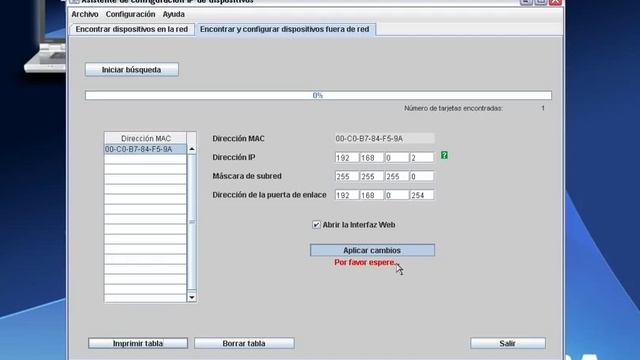The image size is (640, 360).
Task: Click the Iniciar búsqueda button
Action: coord(131,70)
